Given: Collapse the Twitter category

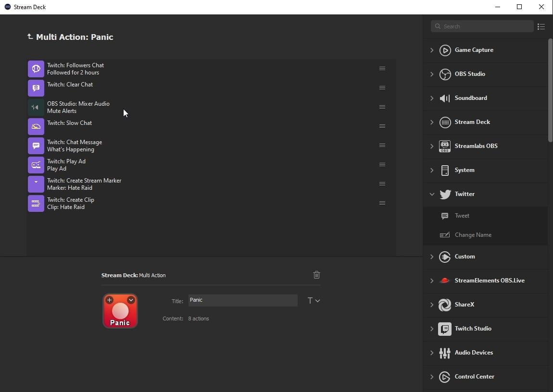Looking at the screenshot, I should click(432, 194).
